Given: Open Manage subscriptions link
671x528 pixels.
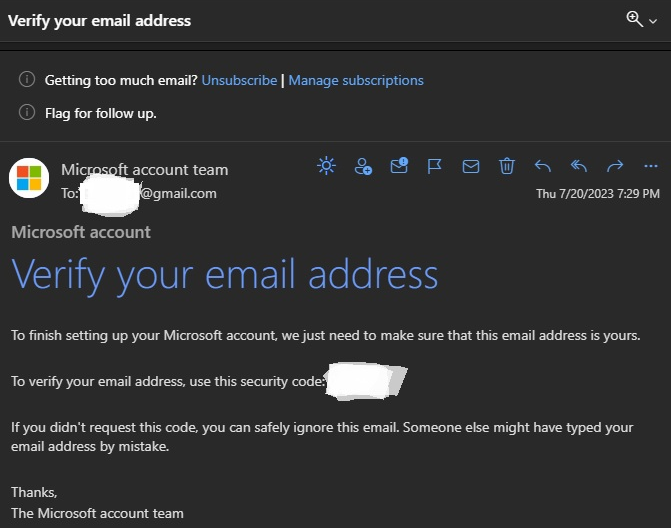Looking at the screenshot, I should [x=356, y=80].
